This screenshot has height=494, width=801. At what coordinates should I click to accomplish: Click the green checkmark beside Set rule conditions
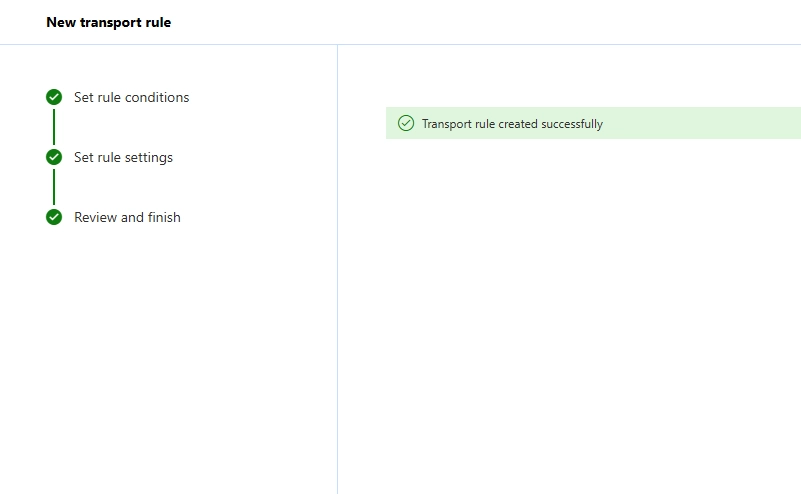tap(54, 97)
